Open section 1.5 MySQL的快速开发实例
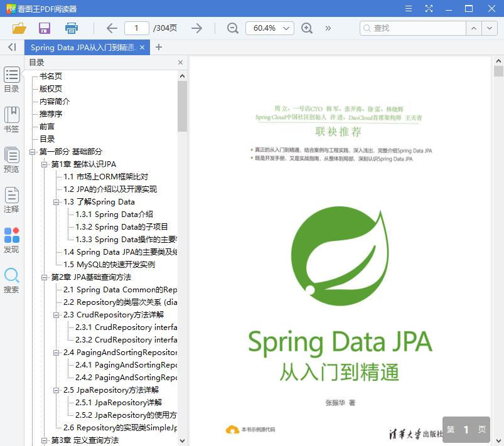 click(109, 265)
